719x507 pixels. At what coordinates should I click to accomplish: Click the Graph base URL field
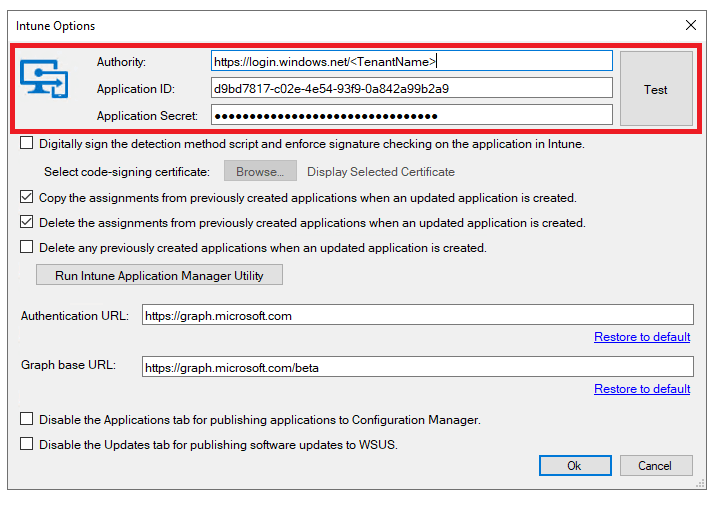pyautogui.click(x=417, y=367)
